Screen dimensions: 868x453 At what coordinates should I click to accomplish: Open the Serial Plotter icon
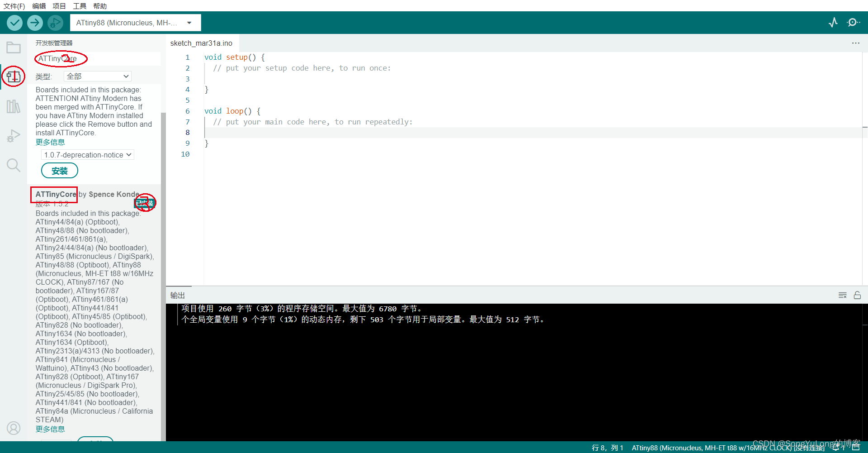[833, 23]
